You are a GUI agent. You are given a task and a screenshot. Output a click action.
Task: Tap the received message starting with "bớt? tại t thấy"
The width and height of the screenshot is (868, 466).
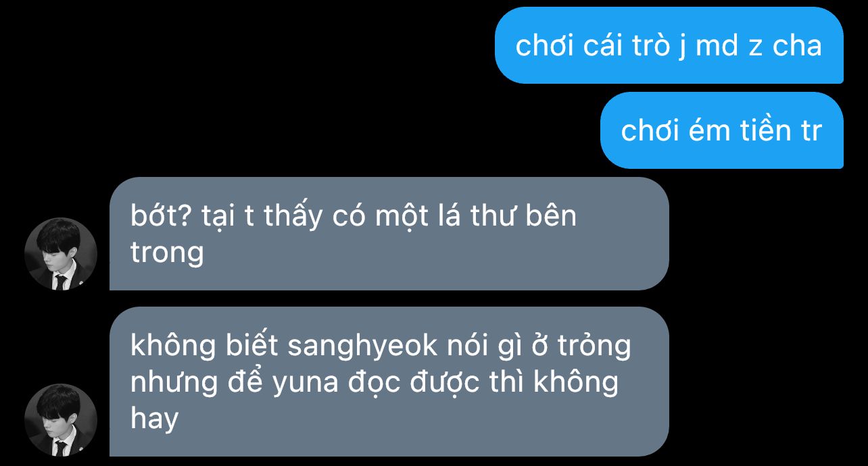pos(389,234)
